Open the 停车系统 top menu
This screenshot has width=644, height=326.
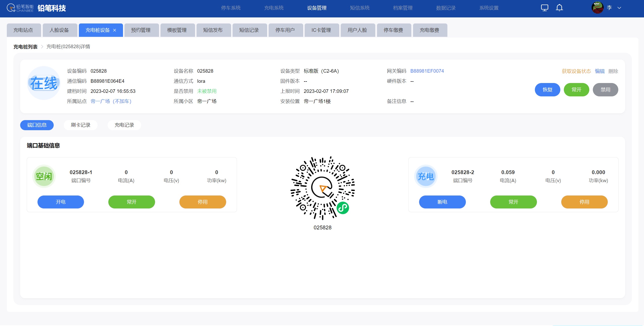pyautogui.click(x=231, y=8)
